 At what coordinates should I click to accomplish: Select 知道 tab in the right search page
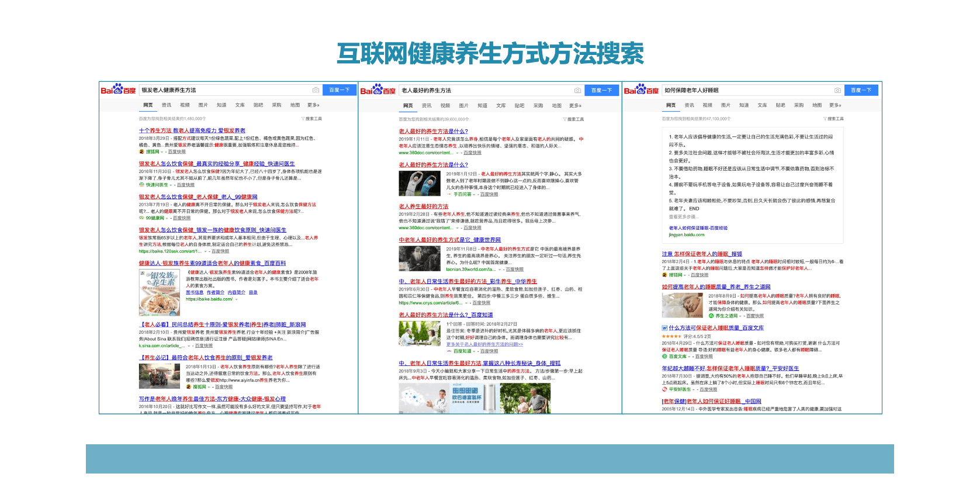pyautogui.click(x=744, y=105)
